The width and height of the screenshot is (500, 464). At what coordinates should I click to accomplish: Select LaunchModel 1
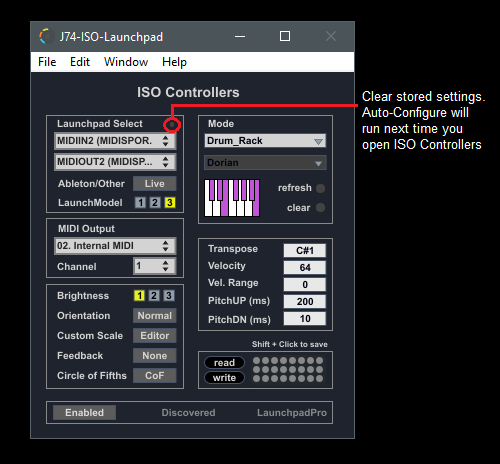pyautogui.click(x=140, y=202)
